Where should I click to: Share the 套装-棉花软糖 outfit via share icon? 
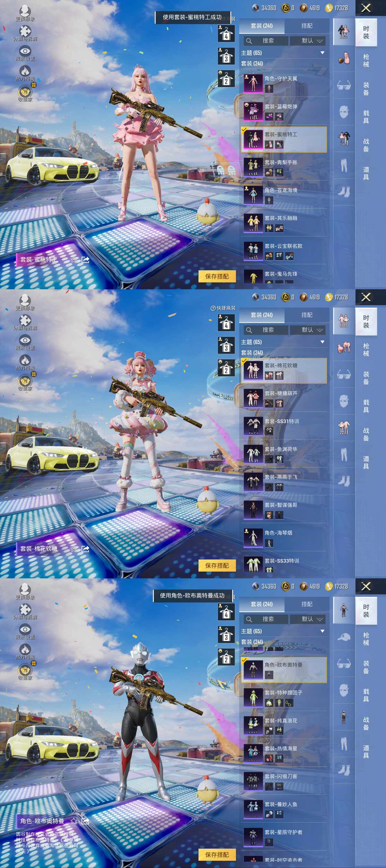(x=85, y=549)
